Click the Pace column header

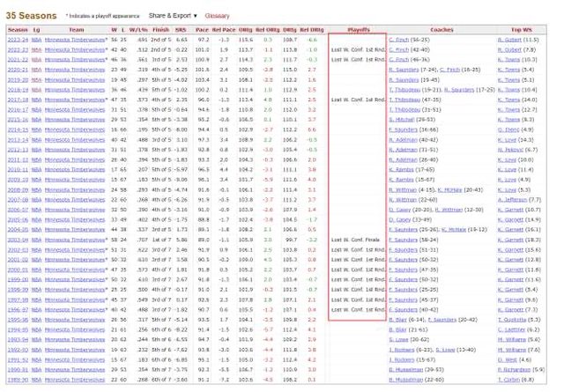click(203, 29)
